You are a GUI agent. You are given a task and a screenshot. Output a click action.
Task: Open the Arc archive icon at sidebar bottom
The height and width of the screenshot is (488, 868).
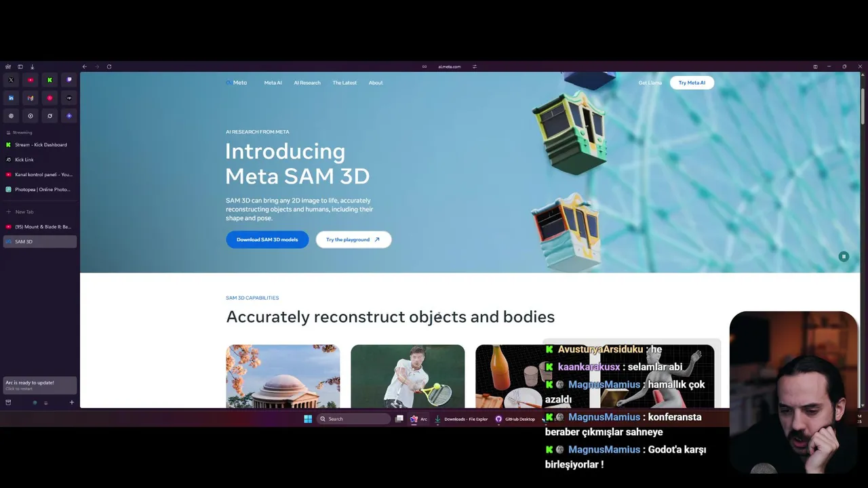[8, 403]
